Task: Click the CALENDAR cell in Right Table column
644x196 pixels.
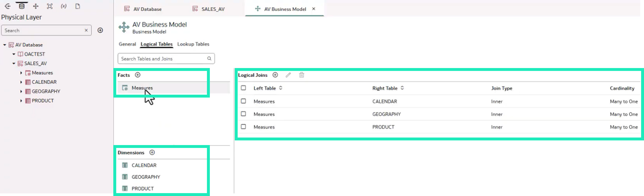Action: coord(385,101)
